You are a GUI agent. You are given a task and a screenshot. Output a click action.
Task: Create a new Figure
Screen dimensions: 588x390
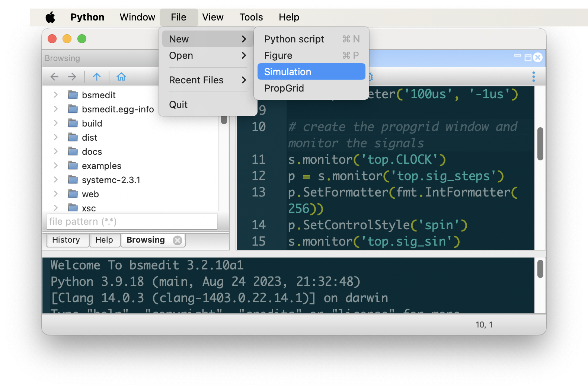click(311, 55)
